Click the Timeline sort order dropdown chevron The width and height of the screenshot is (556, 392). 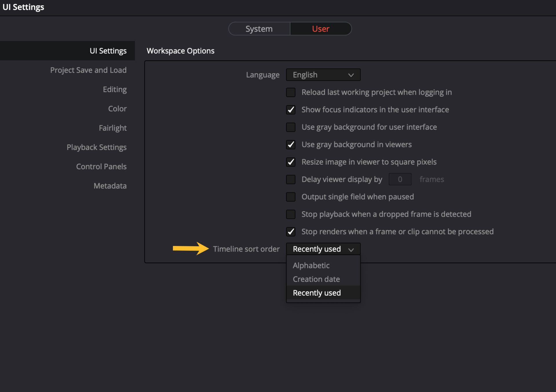pyautogui.click(x=351, y=249)
